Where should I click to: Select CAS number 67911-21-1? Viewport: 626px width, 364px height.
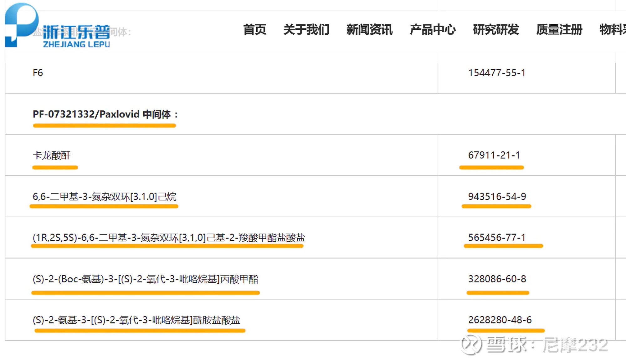(494, 155)
